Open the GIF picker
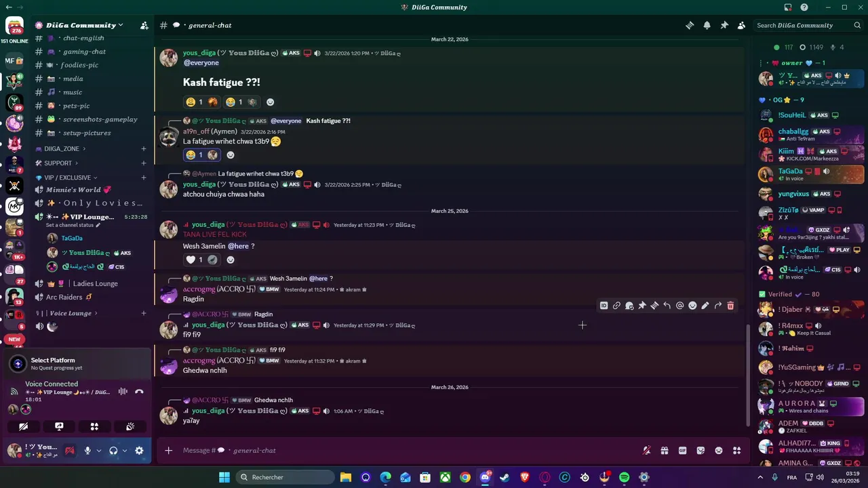This screenshot has width=868, height=488. click(682, 450)
